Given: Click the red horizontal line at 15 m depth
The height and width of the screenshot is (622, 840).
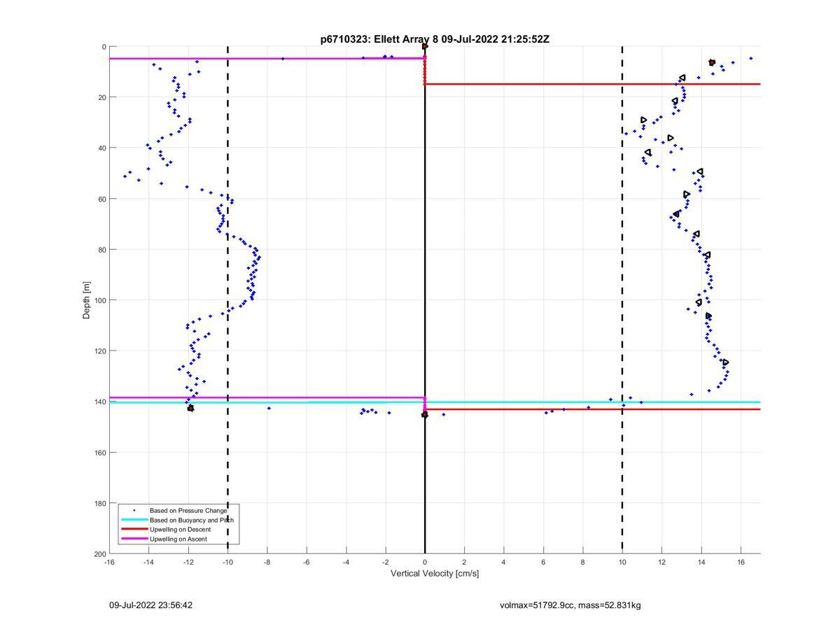Looking at the screenshot, I should [x=595, y=84].
